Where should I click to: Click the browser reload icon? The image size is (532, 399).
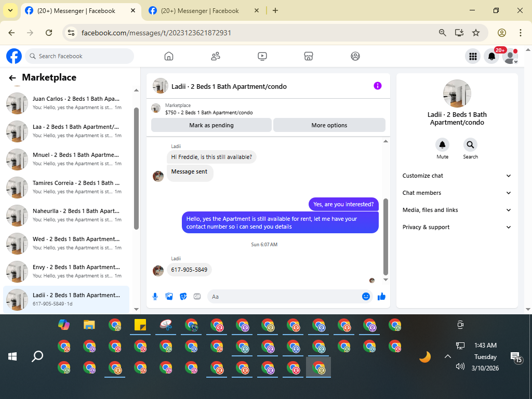pos(49,33)
